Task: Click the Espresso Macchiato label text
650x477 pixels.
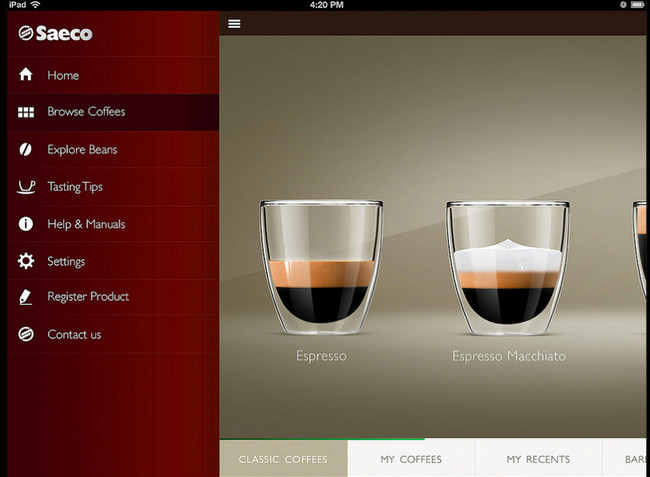Action: [509, 356]
